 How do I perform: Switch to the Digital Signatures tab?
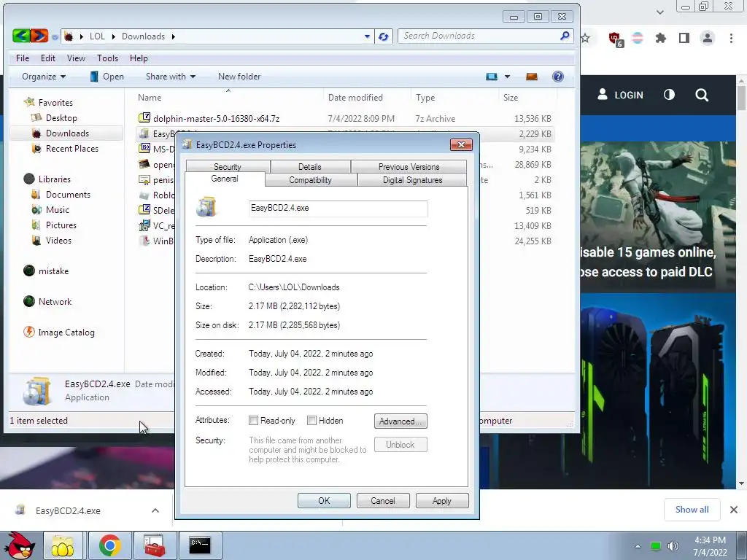pyautogui.click(x=413, y=180)
